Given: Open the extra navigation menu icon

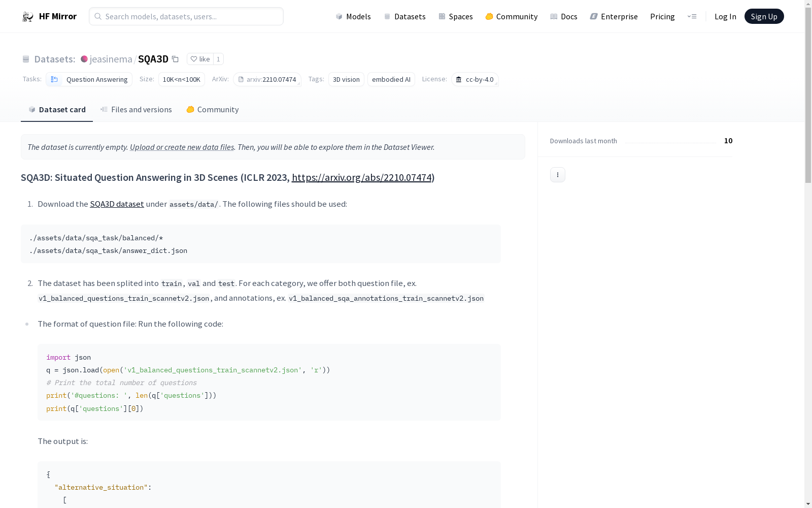Looking at the screenshot, I should [x=692, y=17].
